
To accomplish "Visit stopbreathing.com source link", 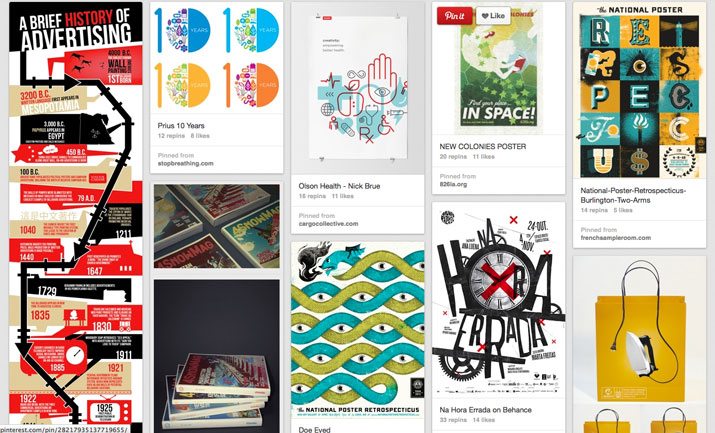I will click(x=186, y=163).
